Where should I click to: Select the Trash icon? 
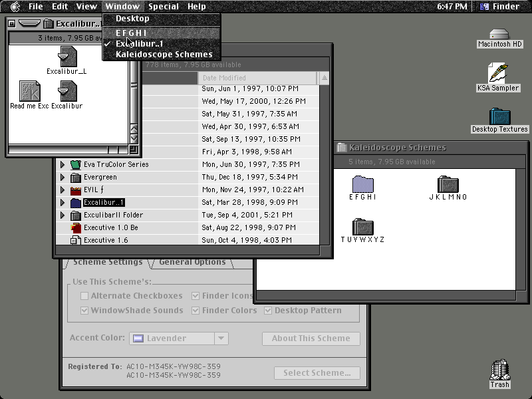(x=499, y=370)
